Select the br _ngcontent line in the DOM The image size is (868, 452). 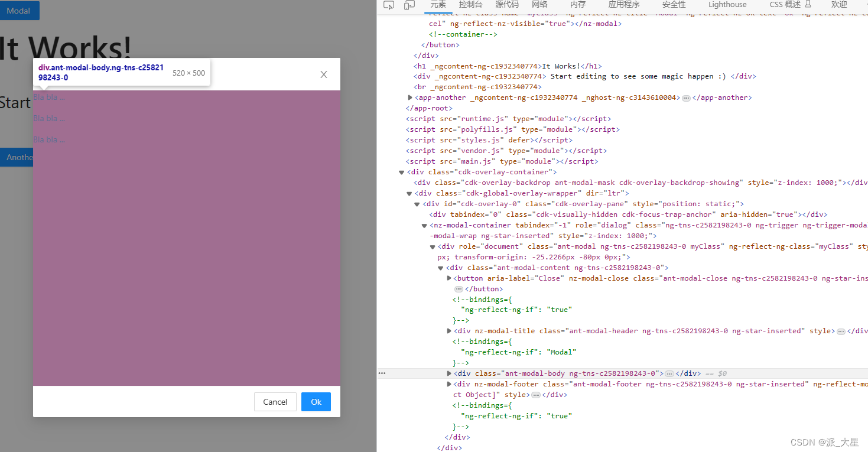point(477,87)
